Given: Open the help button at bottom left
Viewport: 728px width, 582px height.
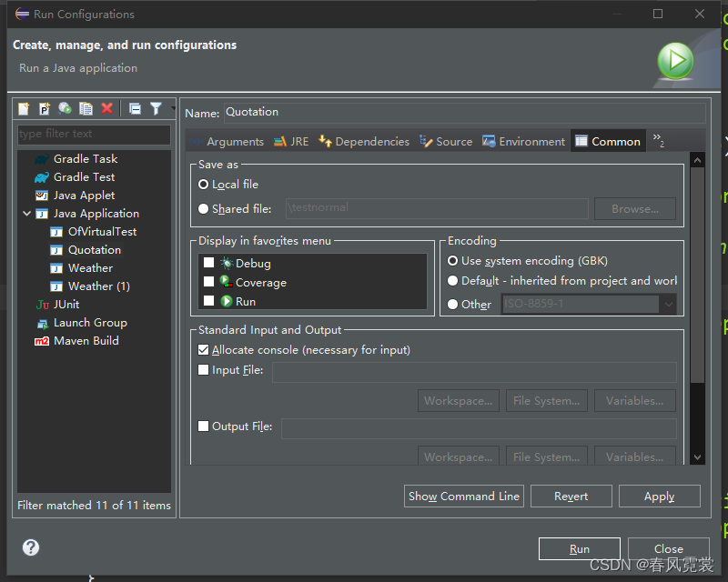Looking at the screenshot, I should (30, 547).
